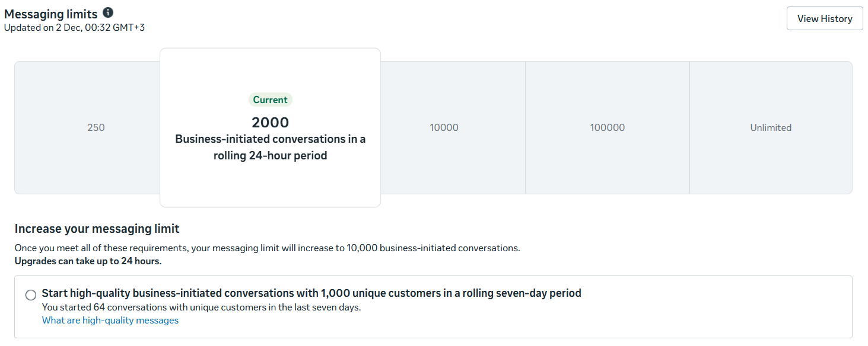
Task: Select the 100000 tier segment
Action: coord(607,127)
